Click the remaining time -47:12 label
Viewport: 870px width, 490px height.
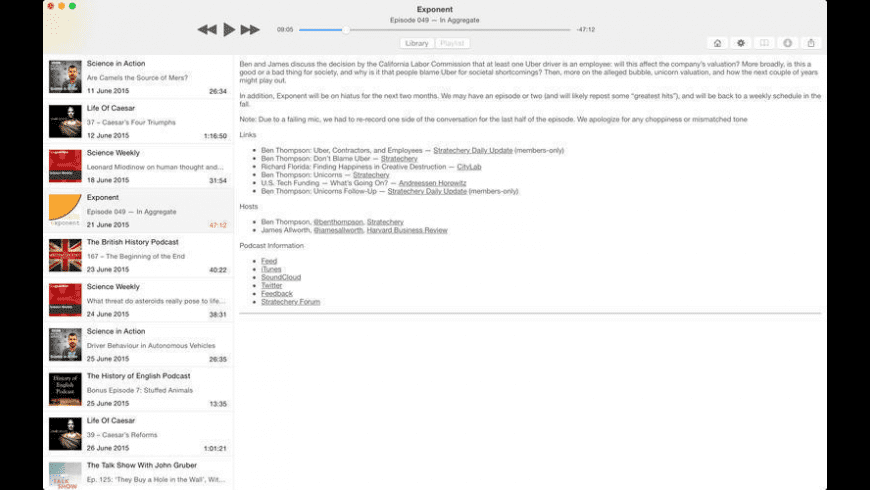click(585, 29)
